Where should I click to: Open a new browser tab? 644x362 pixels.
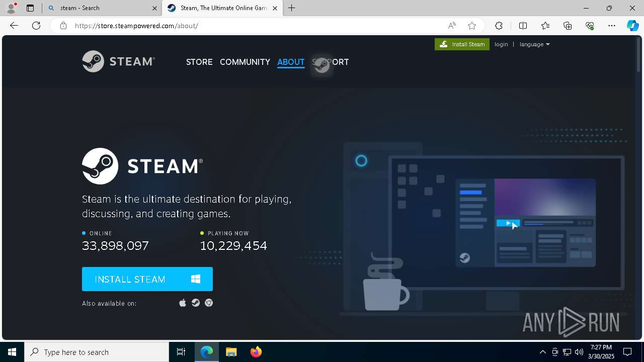point(292,8)
